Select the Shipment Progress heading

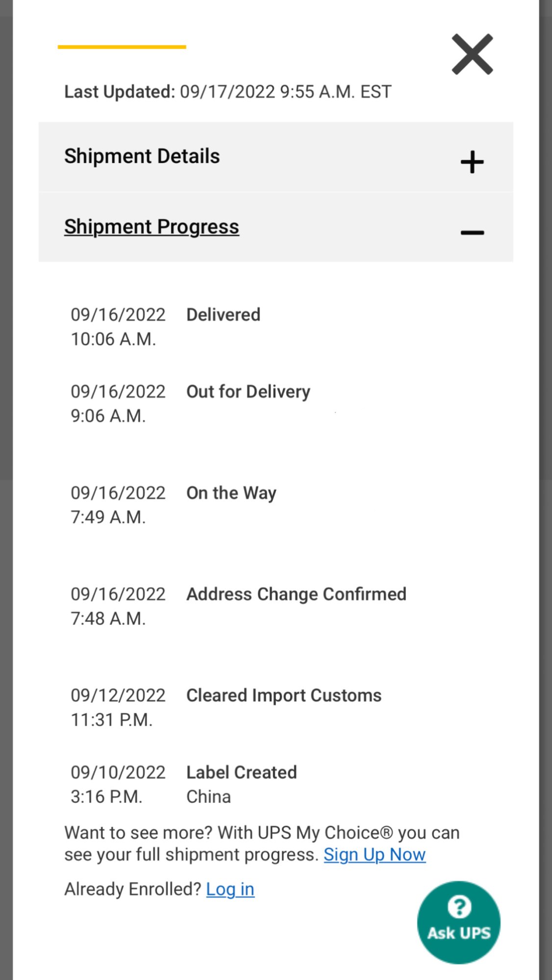[x=151, y=227]
